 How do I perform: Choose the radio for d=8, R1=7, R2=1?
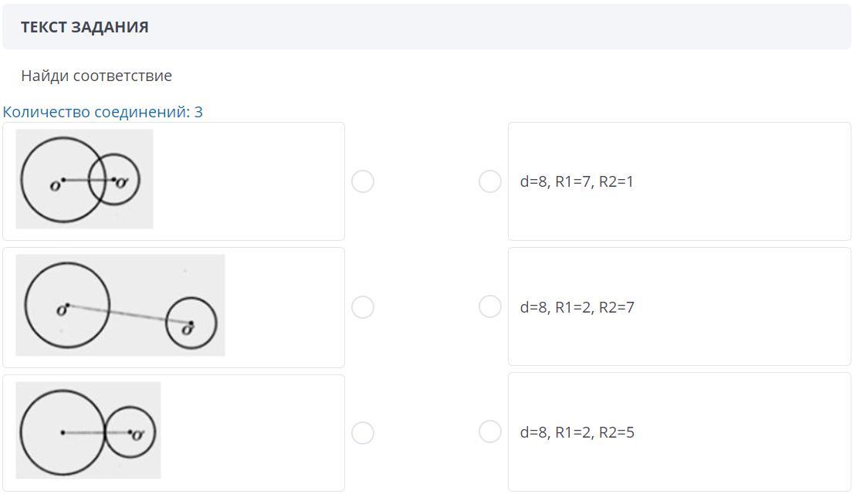point(490,181)
